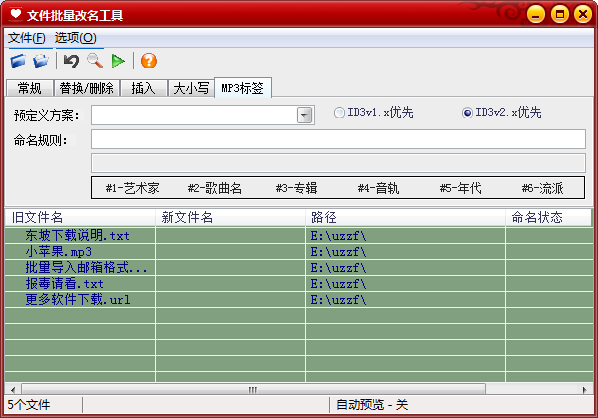Click the scrollbar left arrow
Viewport: 598px width, 418px height.
[x=13, y=390]
